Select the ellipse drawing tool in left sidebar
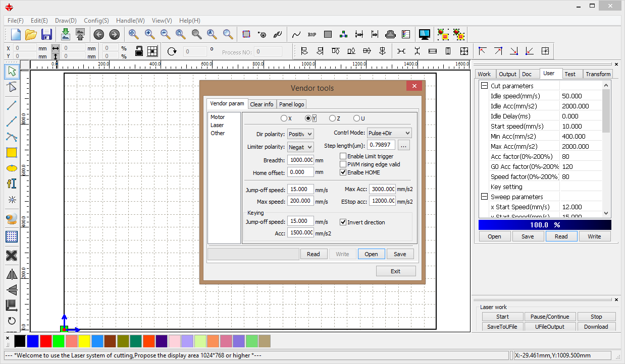Viewport: 625px width, 364px height. (x=11, y=168)
